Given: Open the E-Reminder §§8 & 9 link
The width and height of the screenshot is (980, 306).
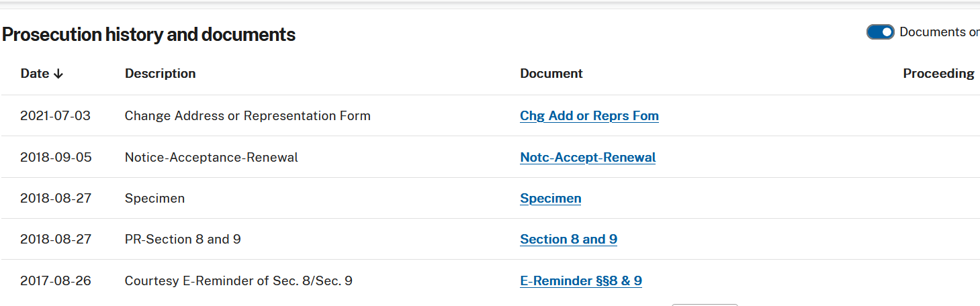Looking at the screenshot, I should pyautogui.click(x=580, y=281).
